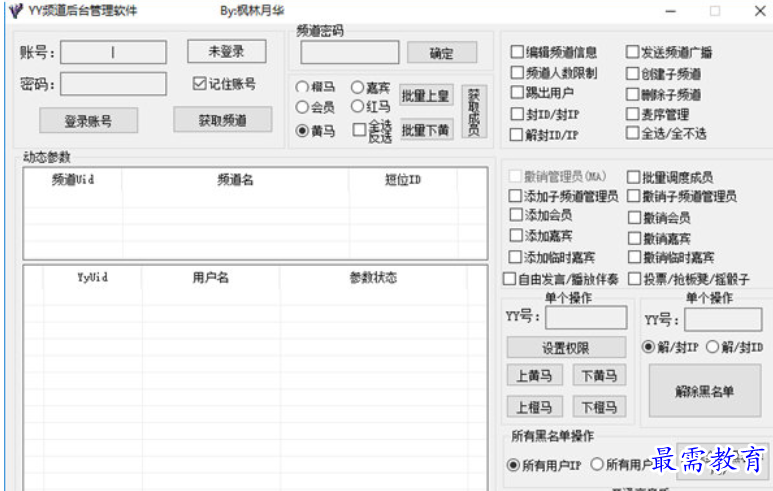
Task: Click the YyUid column header
Action: pos(93,277)
